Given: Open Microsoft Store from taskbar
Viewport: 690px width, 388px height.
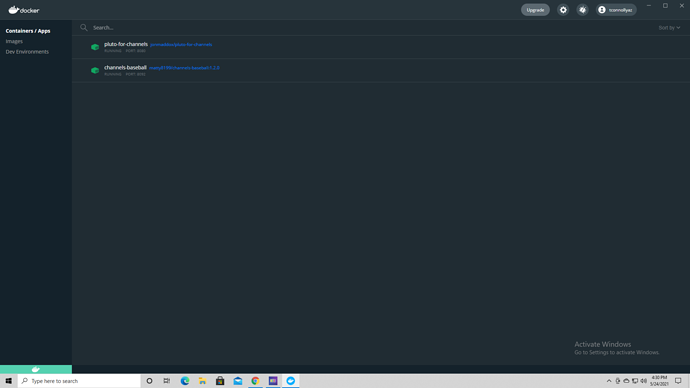Looking at the screenshot, I should tap(220, 381).
